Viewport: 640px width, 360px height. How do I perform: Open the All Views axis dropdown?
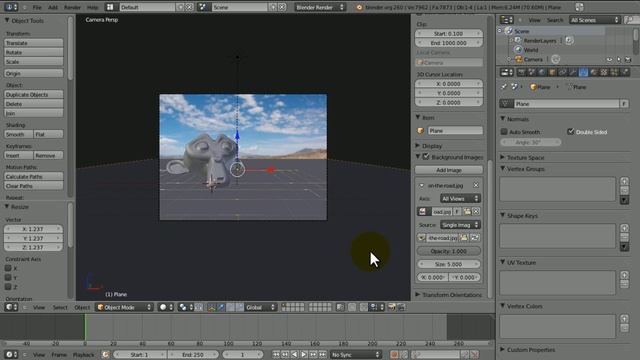click(x=460, y=198)
